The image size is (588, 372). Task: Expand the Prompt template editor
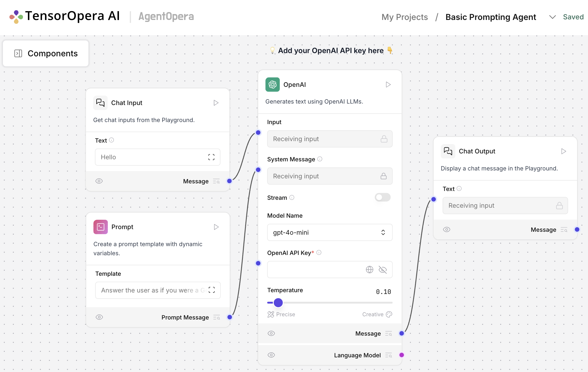212,290
